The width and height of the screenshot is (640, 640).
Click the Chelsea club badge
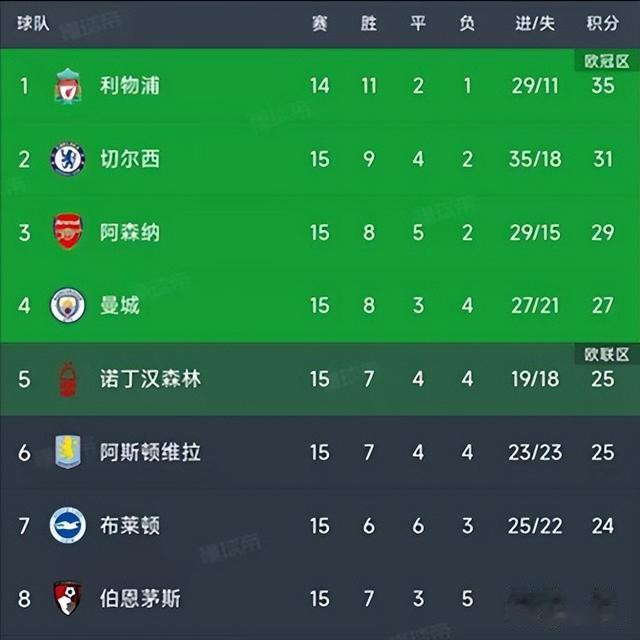[68, 159]
